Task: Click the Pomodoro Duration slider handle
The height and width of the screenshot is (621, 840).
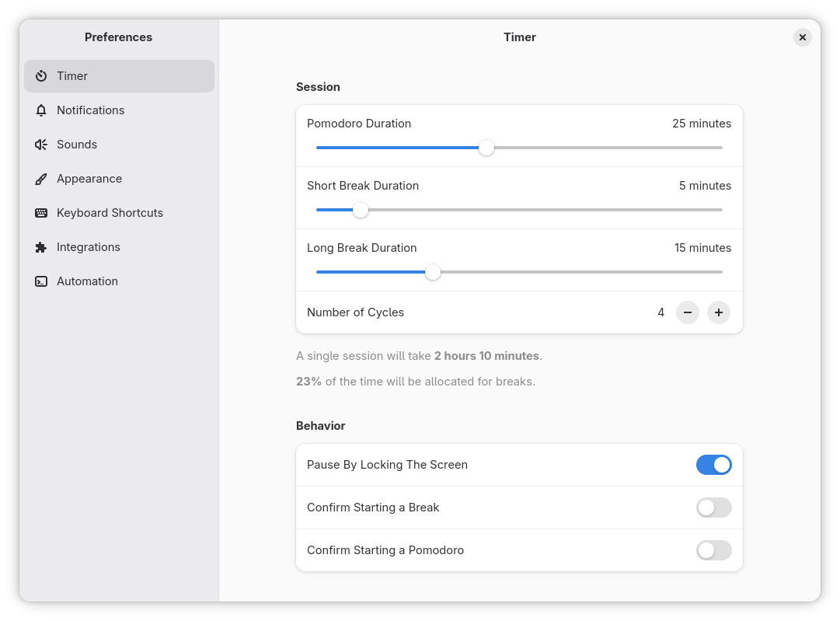Action: (486, 148)
